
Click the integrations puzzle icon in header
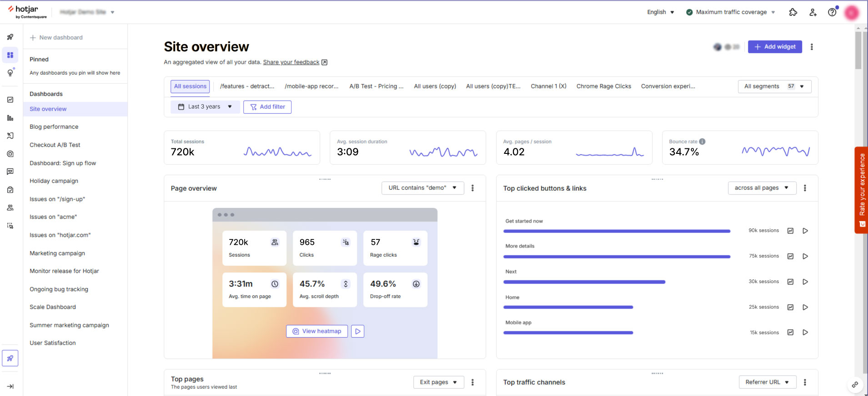[793, 12]
